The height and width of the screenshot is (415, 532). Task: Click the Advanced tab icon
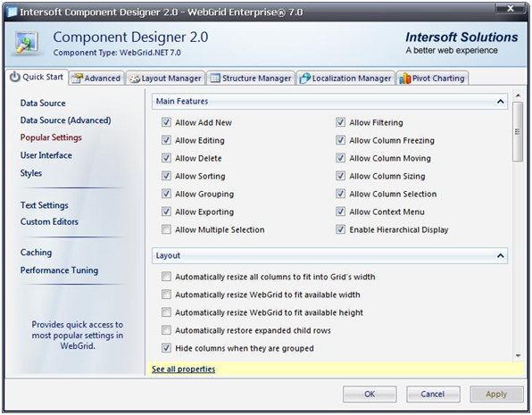point(77,78)
